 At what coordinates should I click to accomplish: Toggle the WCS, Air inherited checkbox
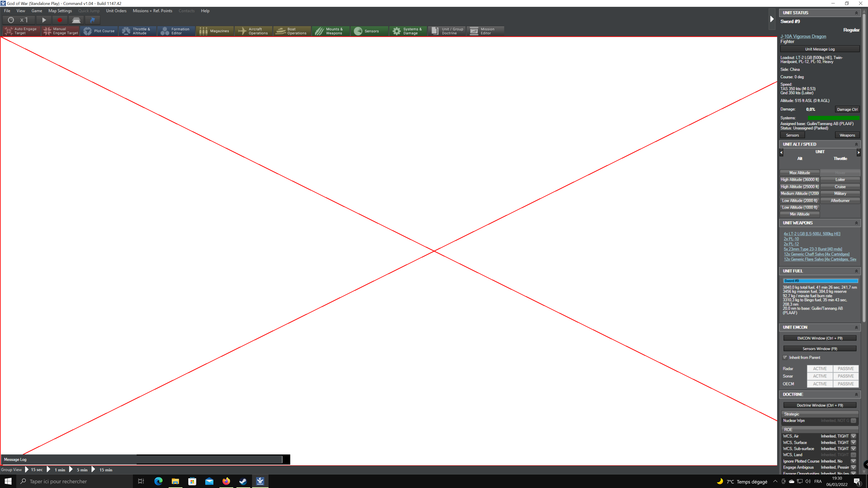coord(853,436)
